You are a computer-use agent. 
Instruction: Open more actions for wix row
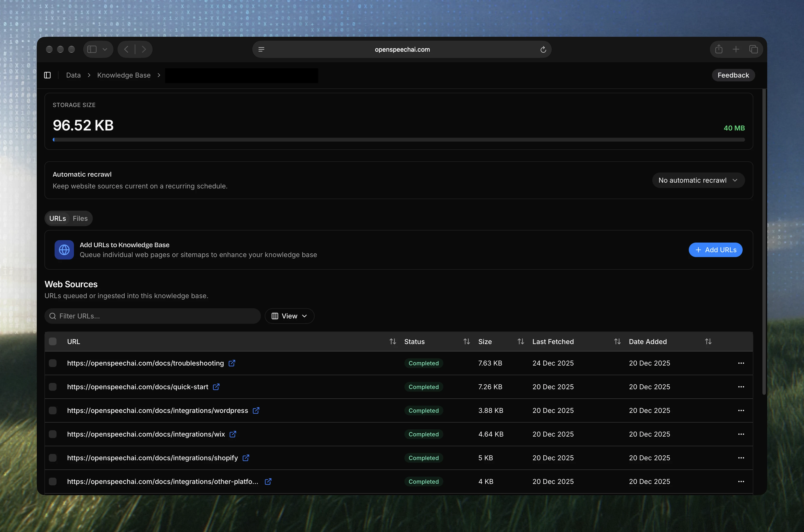(741, 434)
